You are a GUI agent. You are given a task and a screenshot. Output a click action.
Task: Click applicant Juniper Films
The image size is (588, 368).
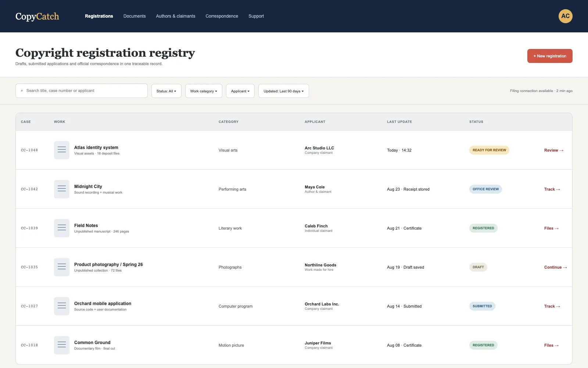[x=318, y=343]
